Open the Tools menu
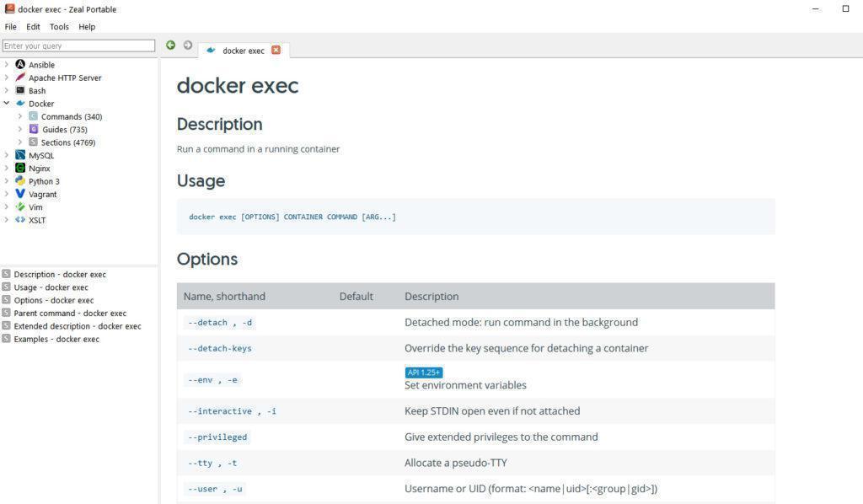 pyautogui.click(x=59, y=26)
